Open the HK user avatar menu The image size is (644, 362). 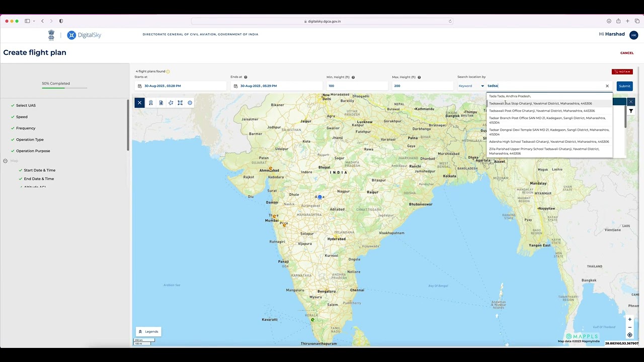[633, 35]
